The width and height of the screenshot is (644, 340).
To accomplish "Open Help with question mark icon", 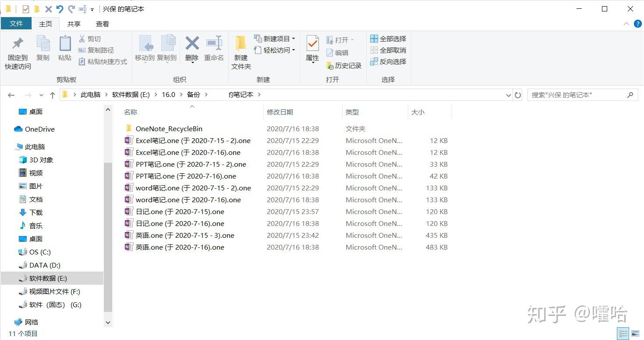I will [x=637, y=24].
